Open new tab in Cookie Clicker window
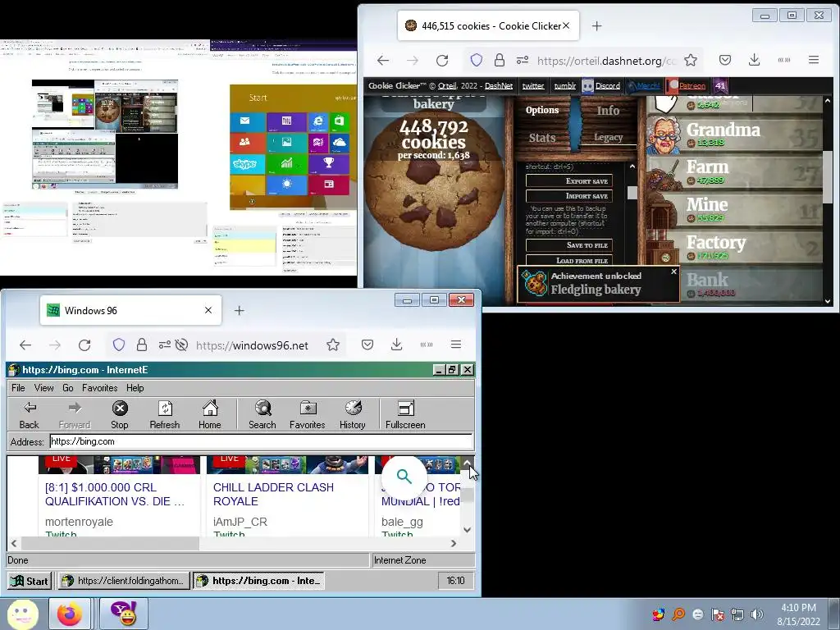 597,25
